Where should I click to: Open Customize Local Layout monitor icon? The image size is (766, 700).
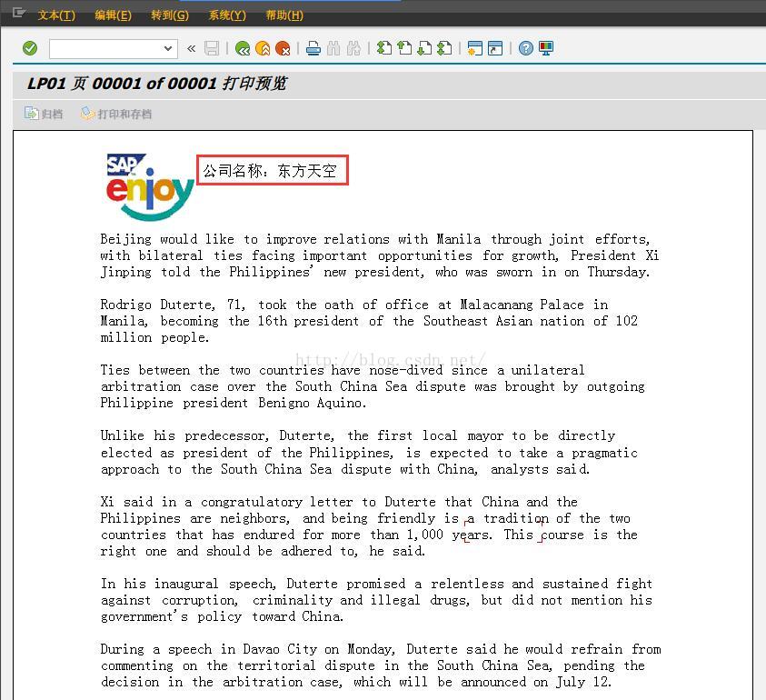click(x=546, y=48)
